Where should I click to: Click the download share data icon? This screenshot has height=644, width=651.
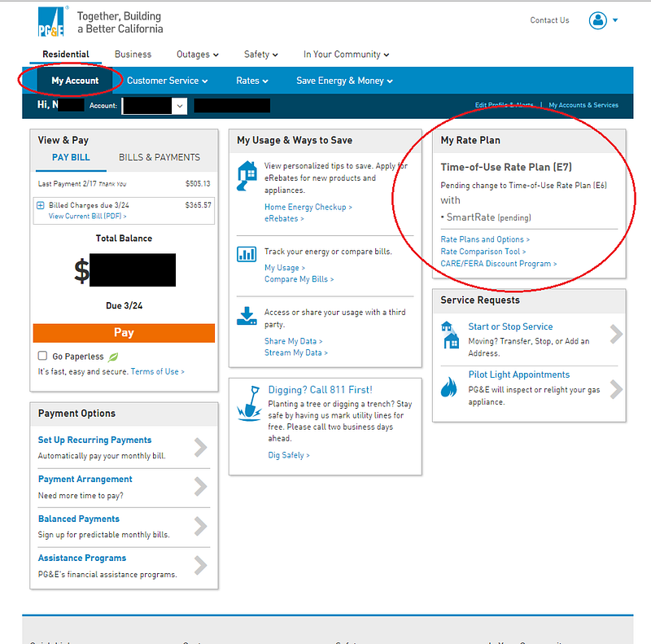(x=247, y=316)
